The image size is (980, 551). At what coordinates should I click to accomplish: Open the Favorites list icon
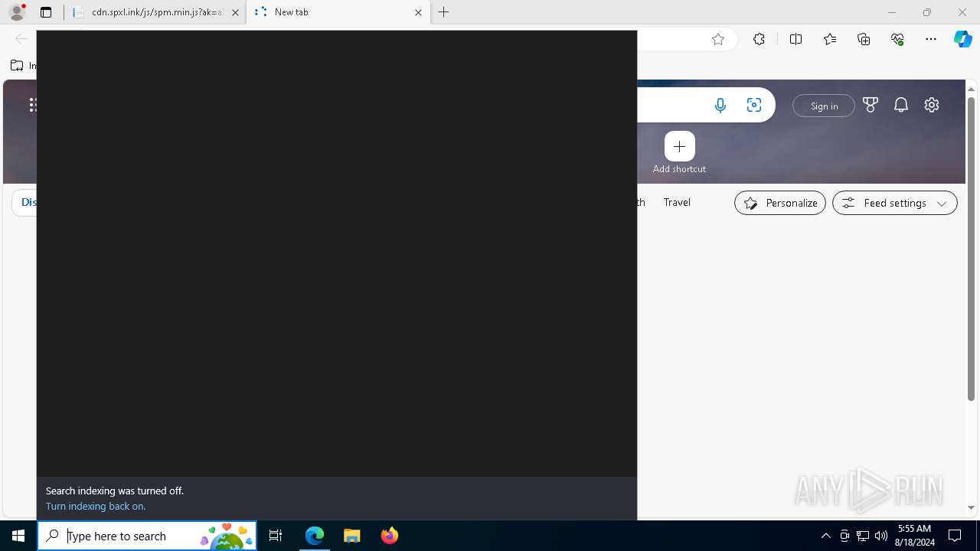[x=830, y=39]
